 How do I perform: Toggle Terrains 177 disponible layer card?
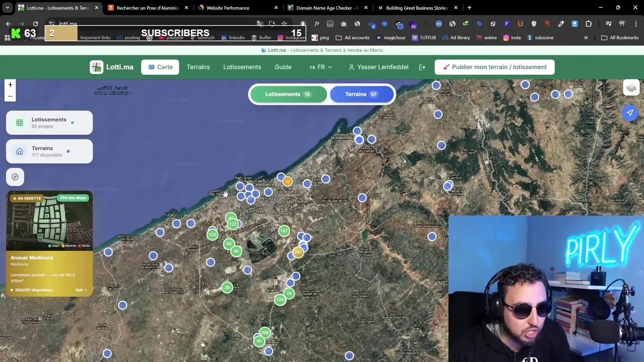click(49, 151)
